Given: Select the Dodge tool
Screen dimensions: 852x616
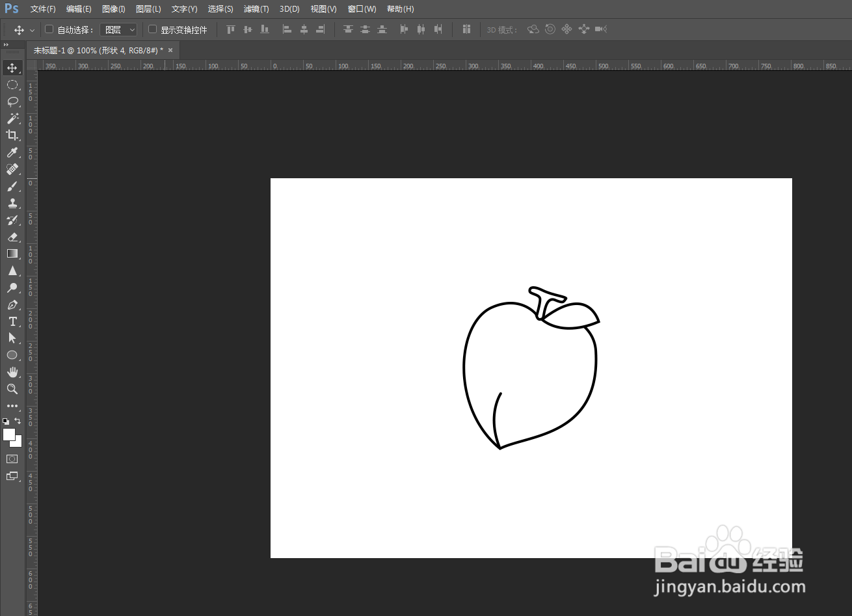Looking at the screenshot, I should pyautogui.click(x=12, y=288).
